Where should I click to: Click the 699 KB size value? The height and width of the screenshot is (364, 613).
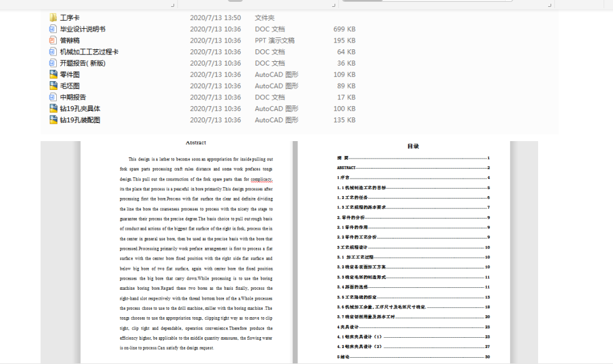345,29
